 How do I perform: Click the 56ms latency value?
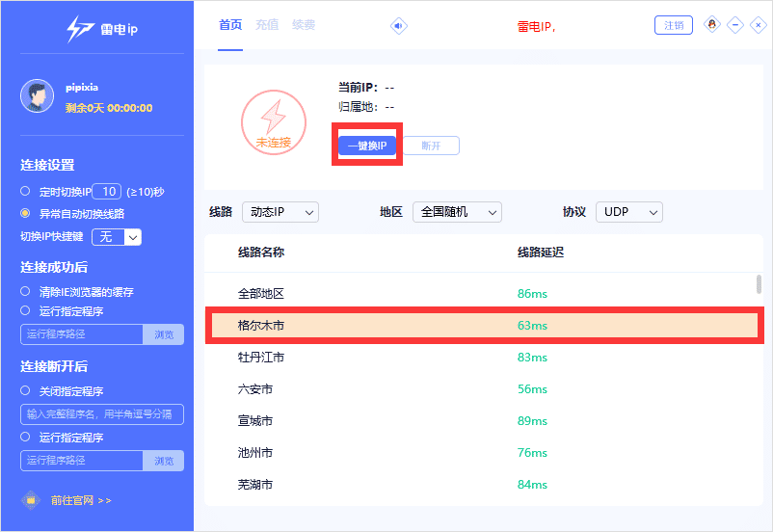click(x=532, y=389)
